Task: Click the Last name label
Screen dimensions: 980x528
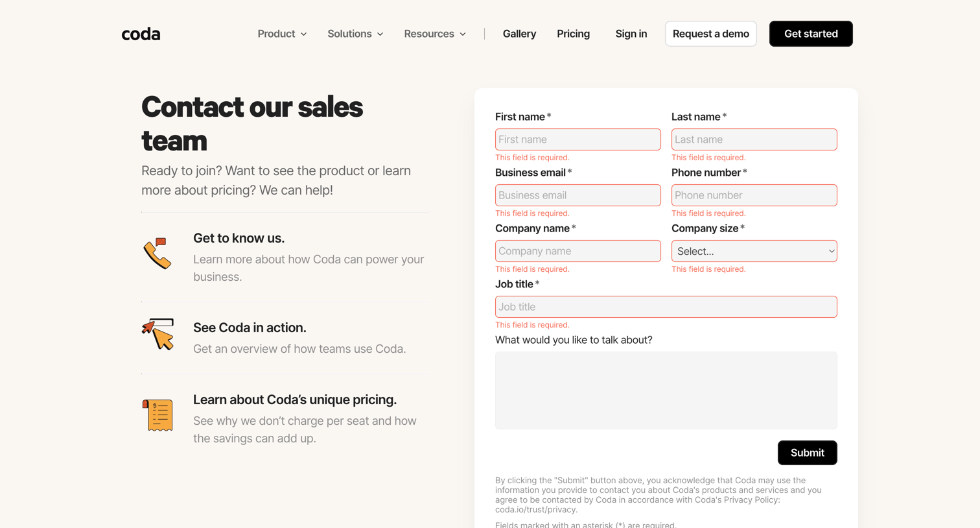Action: 699,117
